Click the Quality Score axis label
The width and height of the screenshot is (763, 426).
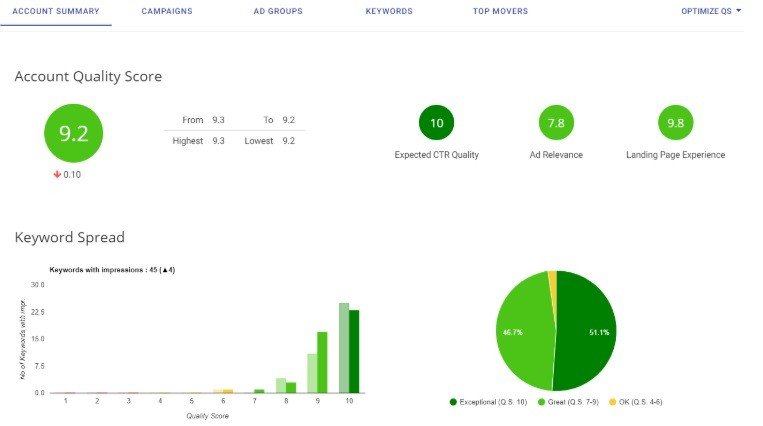pos(207,416)
